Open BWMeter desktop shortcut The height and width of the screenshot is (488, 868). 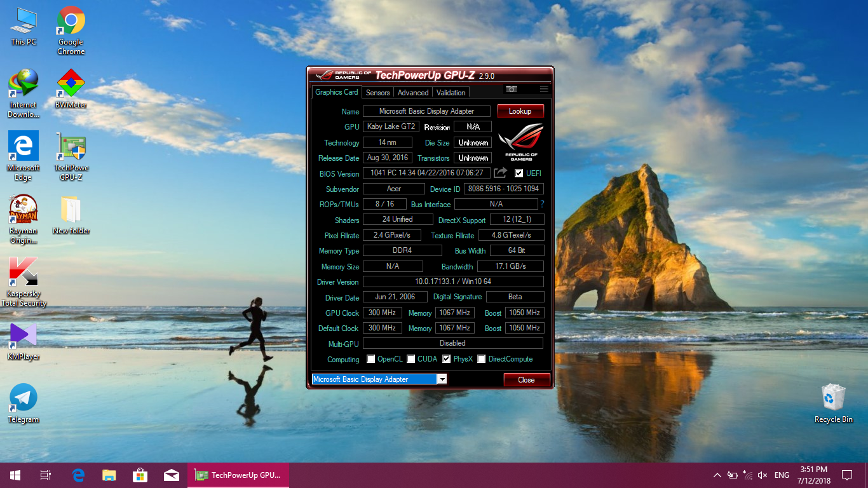(x=71, y=89)
